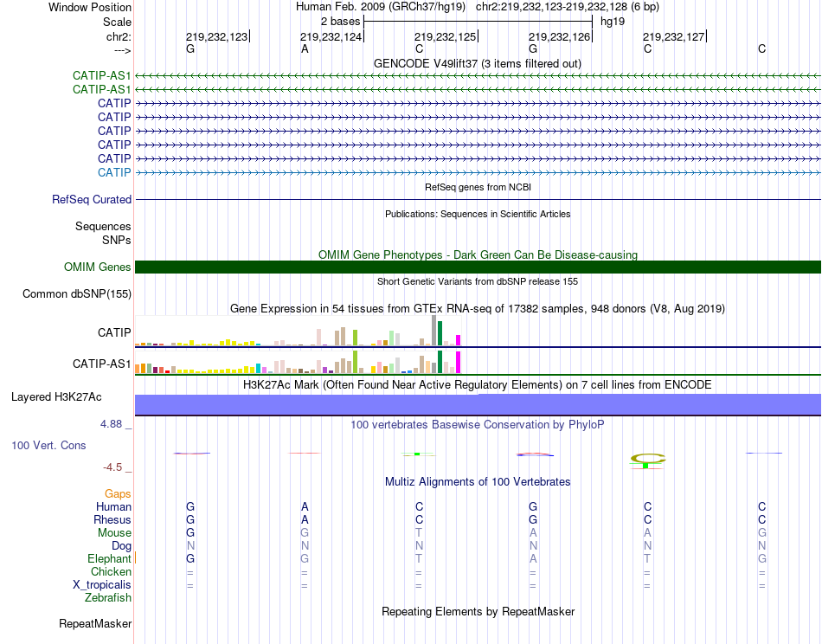The height and width of the screenshot is (644, 822).
Task: Click the hg19 label beside scale bar
Action: coord(613,22)
